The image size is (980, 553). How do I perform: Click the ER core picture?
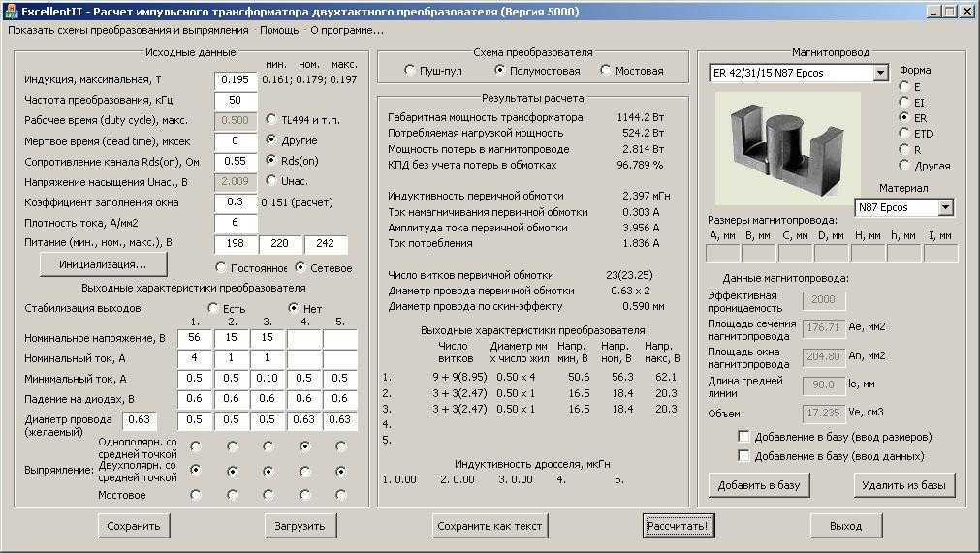[x=787, y=148]
